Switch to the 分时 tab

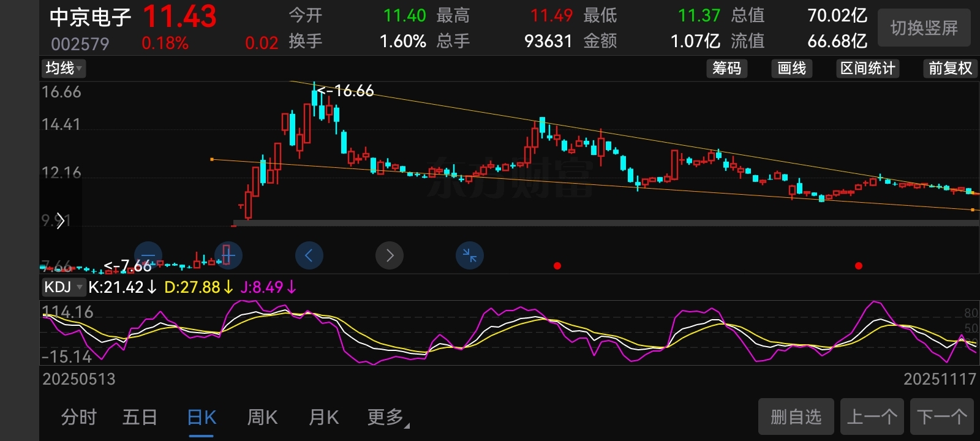click(79, 418)
